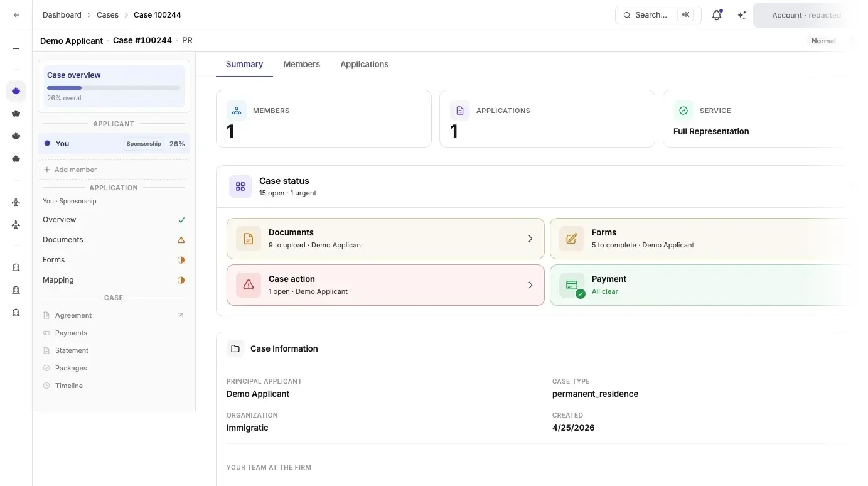This screenshot has width=868, height=486.
Task: Click the Normal priority badge
Action: 823,41
